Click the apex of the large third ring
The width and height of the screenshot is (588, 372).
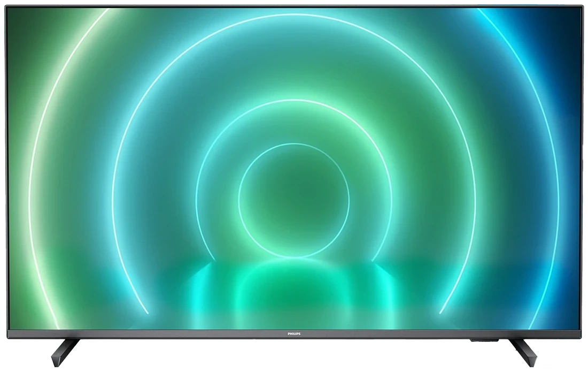click(x=293, y=14)
